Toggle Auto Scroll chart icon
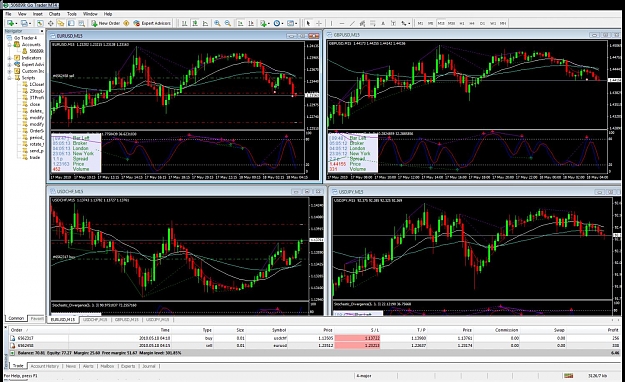The width and height of the screenshot is (625, 382). [x=240, y=24]
